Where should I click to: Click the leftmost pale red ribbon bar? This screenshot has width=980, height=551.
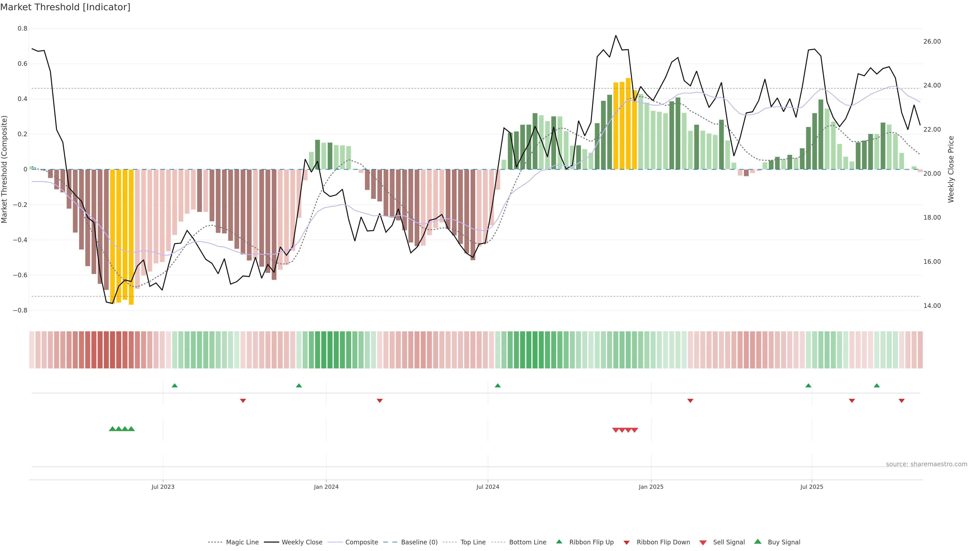tap(32, 350)
